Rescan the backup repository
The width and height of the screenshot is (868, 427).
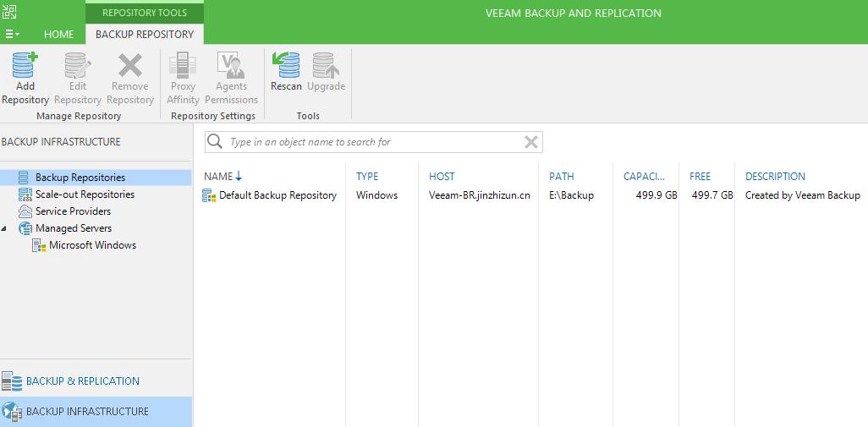(286, 72)
